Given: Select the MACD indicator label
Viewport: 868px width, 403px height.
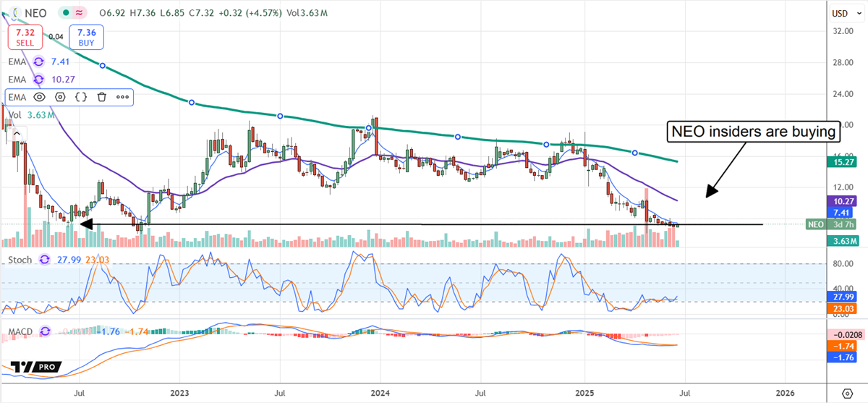Looking at the screenshot, I should point(21,332).
